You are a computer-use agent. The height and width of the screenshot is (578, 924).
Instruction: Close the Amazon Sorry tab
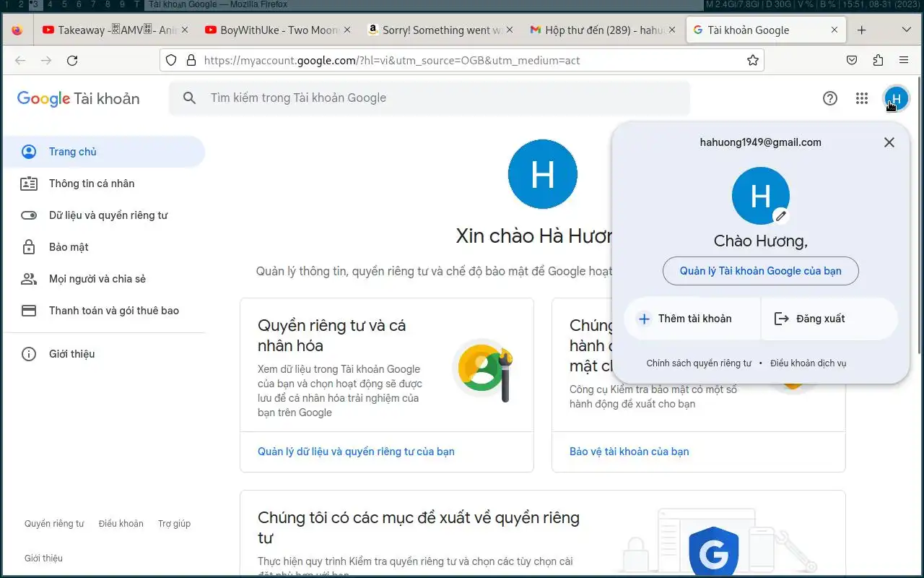click(510, 30)
